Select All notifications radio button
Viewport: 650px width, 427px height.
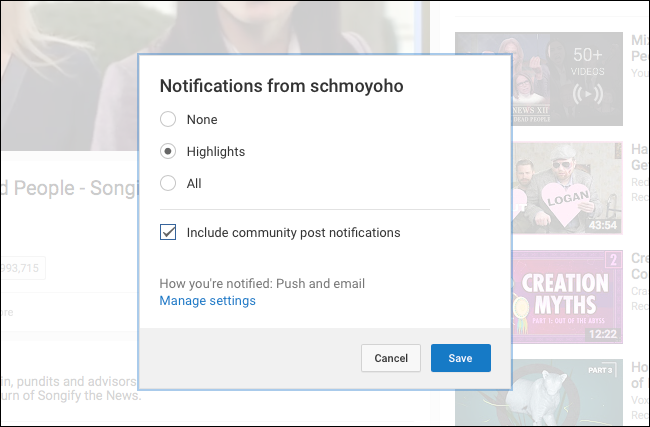tap(168, 184)
